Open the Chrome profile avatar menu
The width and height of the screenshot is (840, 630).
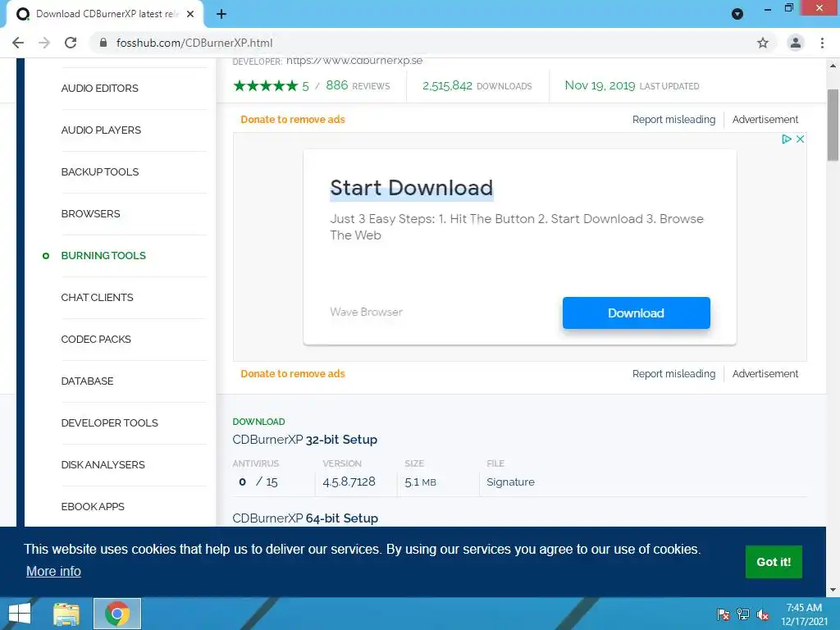click(x=796, y=43)
